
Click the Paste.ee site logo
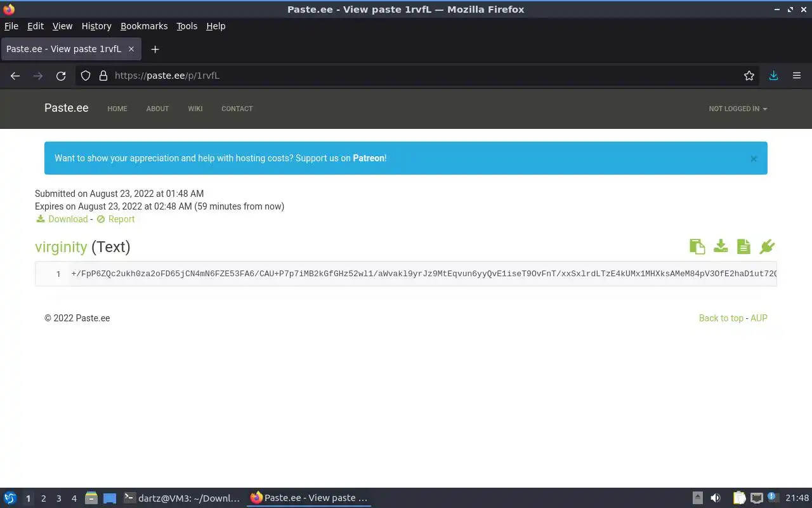(x=67, y=108)
